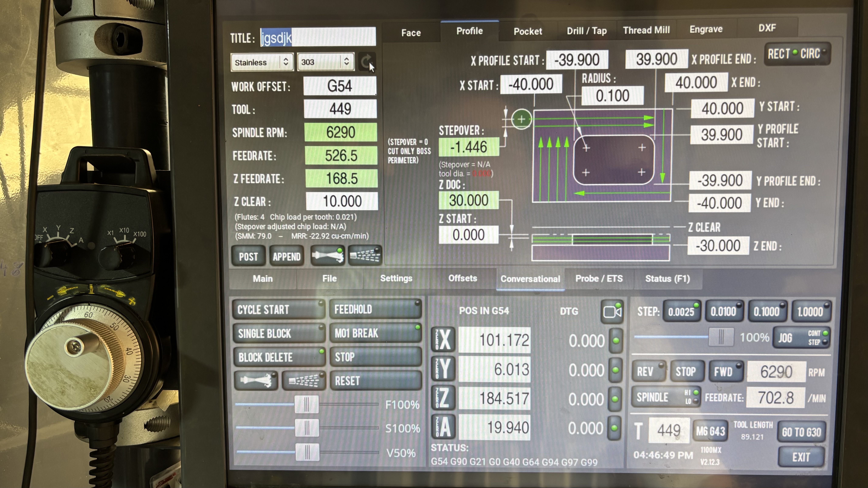The image size is (868, 488).
Task: Switch to the Pocket tab
Action: click(528, 31)
